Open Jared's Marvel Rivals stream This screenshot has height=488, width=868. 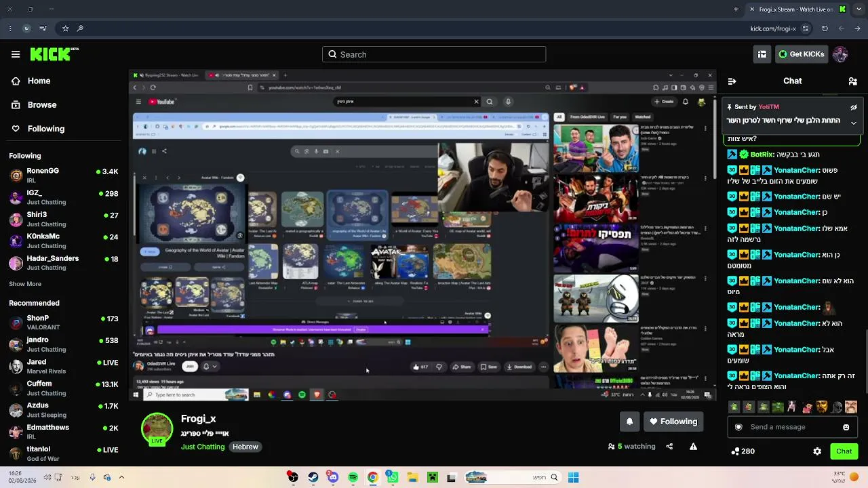64,366
